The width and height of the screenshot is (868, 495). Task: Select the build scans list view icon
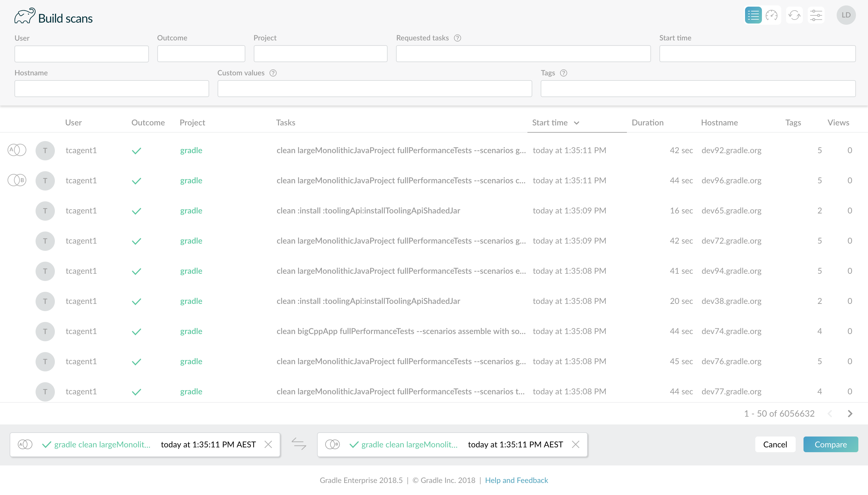coord(753,15)
